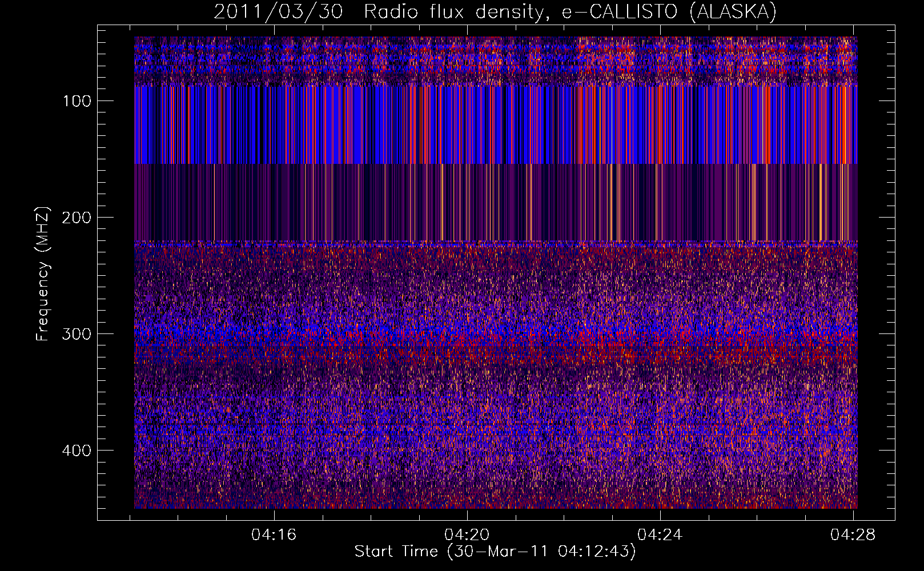Viewport: 924px width, 571px height.
Task: Click the '04:28' time tick label
Action: [x=853, y=534]
